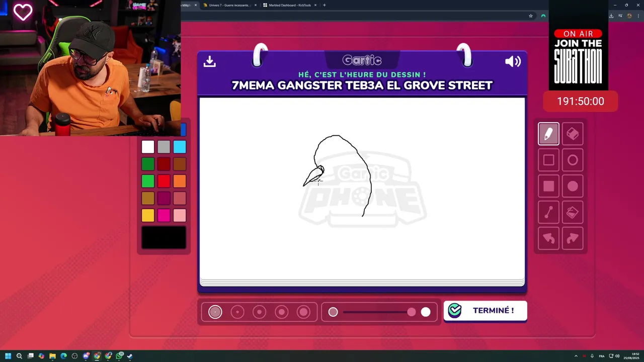The height and width of the screenshot is (362, 644).
Task: Open Chrome downloads icon
Action: pyautogui.click(x=611, y=16)
